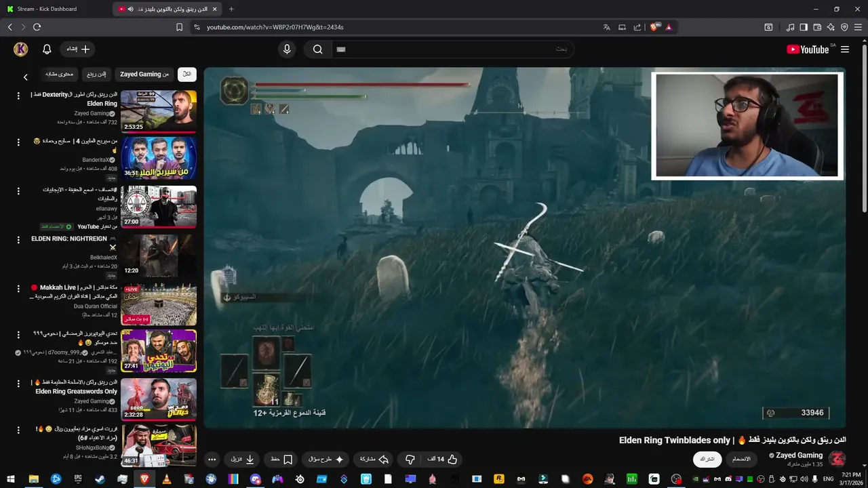Viewport: 868px width, 488px height.
Task: Launch Steam from the taskbar
Action: pyautogui.click(x=100, y=479)
